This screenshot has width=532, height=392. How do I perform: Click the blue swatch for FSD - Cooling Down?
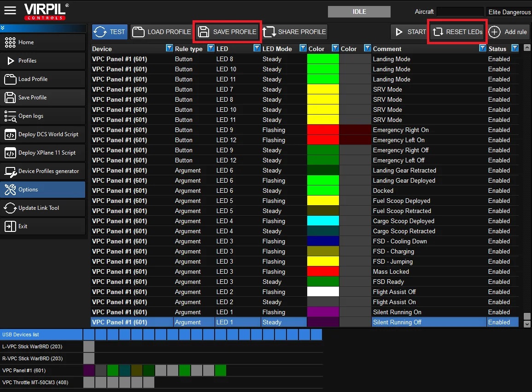(323, 241)
